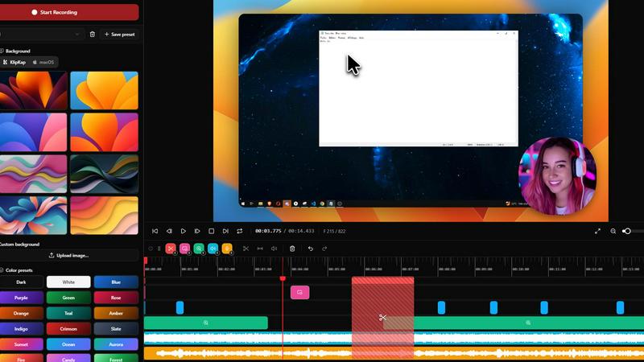The width and height of the screenshot is (644, 362).
Task: Apply the Ocean color preset
Action: pyautogui.click(x=68, y=344)
